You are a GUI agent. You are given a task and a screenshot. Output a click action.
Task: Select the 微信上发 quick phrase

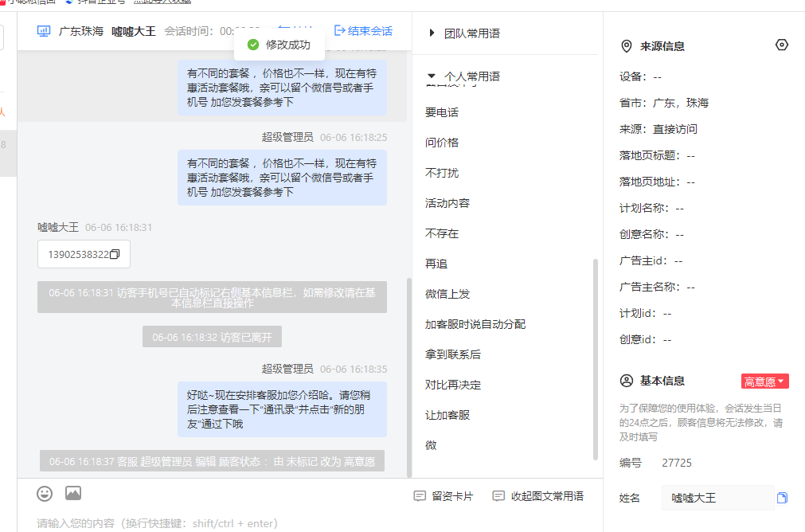pyautogui.click(x=447, y=294)
